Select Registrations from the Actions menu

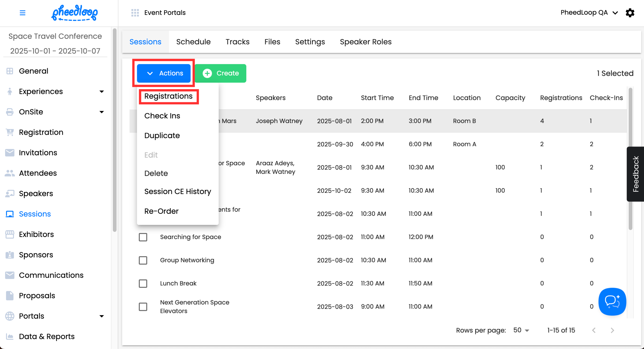[x=168, y=96]
